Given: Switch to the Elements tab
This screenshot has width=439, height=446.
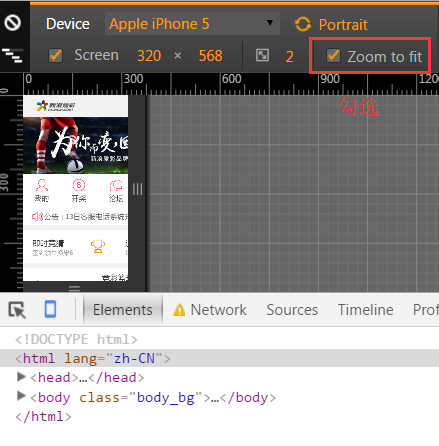Looking at the screenshot, I should click(122, 310).
